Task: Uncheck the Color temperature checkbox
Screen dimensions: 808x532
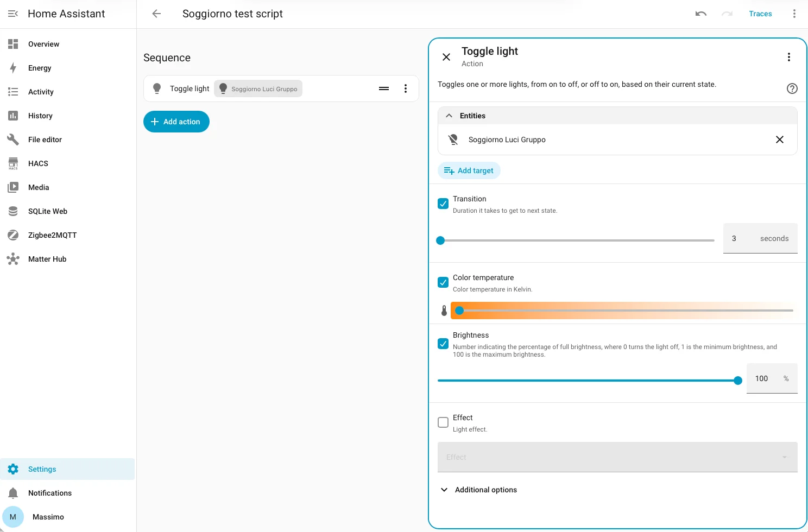Action: coord(443,282)
